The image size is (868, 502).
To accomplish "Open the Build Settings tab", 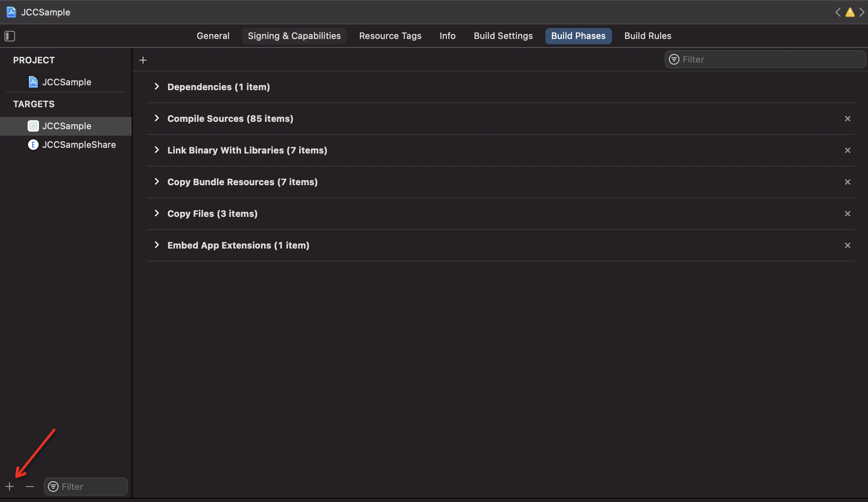I will pyautogui.click(x=503, y=36).
